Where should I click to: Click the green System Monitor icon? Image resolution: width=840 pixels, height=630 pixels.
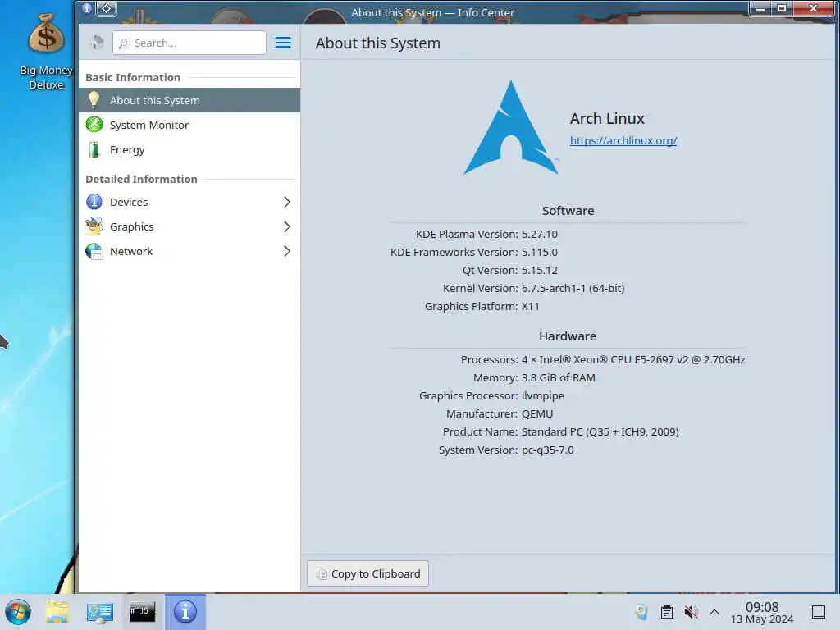94,125
